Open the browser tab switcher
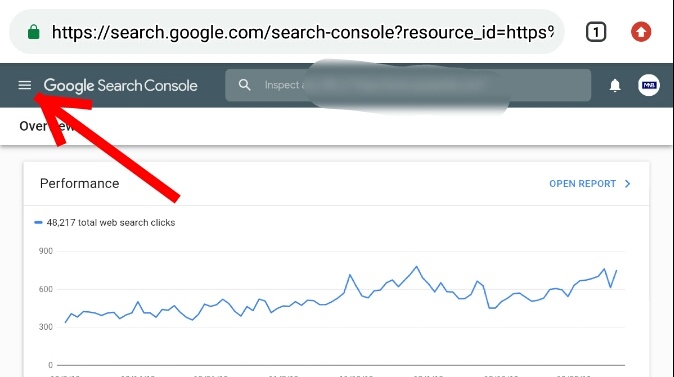674x377 pixels. pos(596,32)
